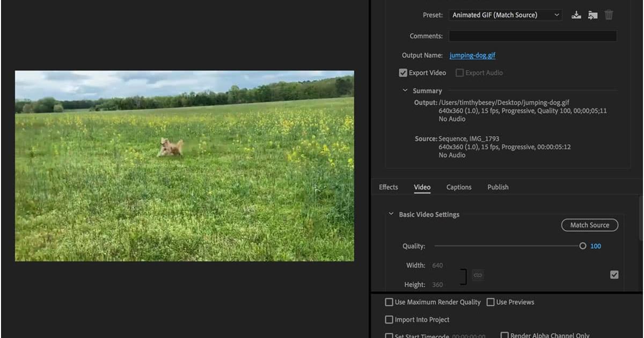Enable Use Maximum Render Quality
644x338 pixels.
point(389,302)
